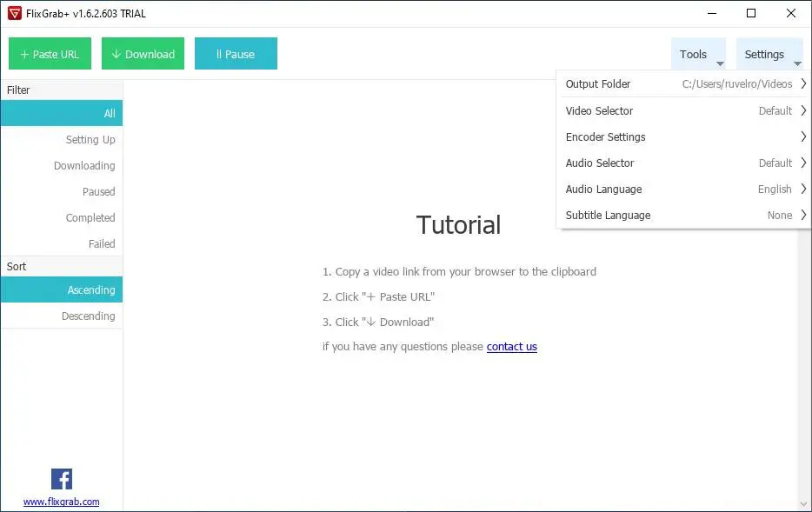Click the scrollbar down arrow
The image size is (812, 512).
(803, 503)
